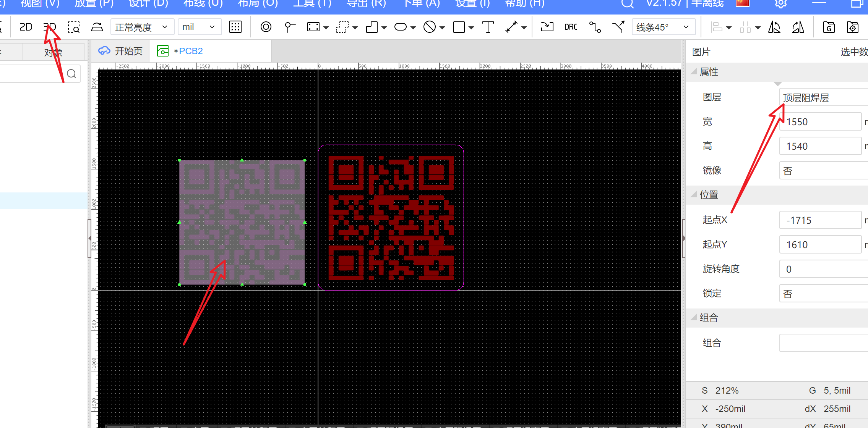
Task: Select the place pad tool
Action: tap(290, 27)
